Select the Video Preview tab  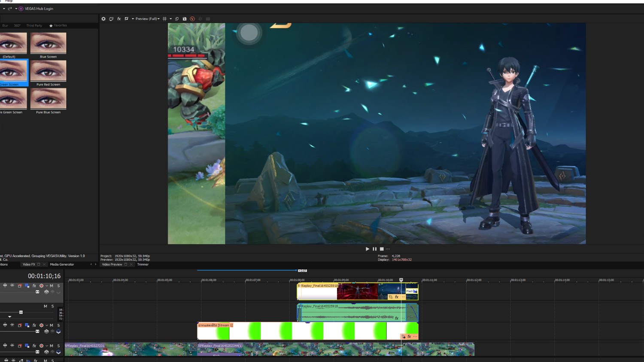pos(112,265)
